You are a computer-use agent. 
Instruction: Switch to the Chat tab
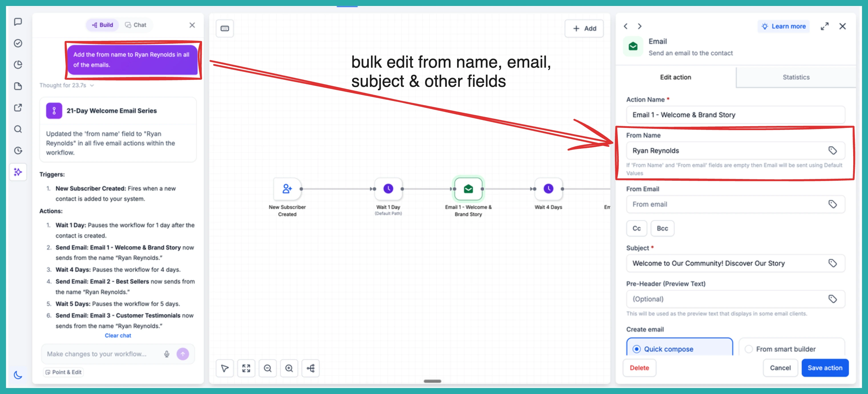tap(136, 25)
